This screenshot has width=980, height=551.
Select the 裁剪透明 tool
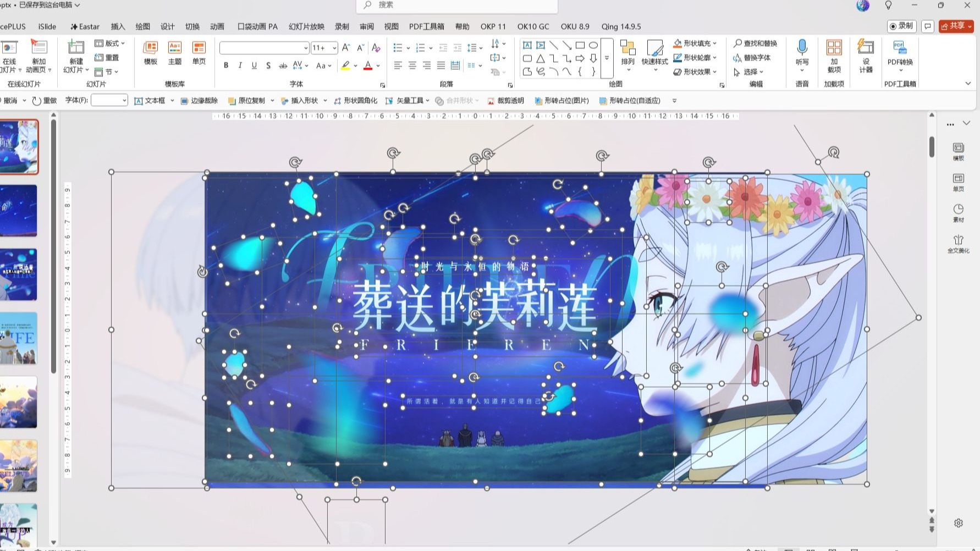click(x=505, y=101)
